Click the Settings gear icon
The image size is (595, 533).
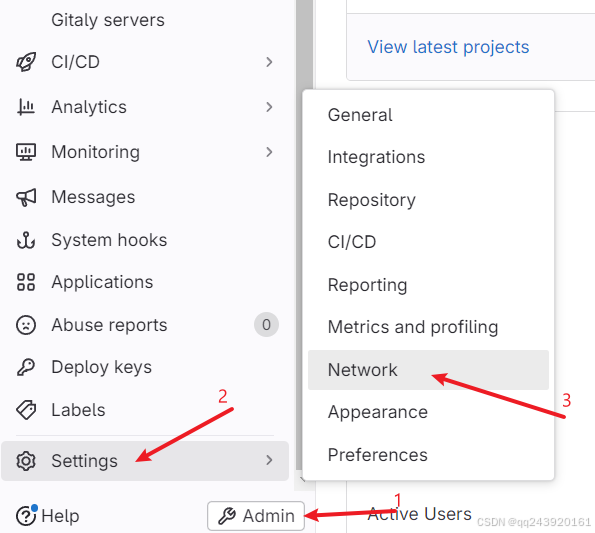[x=26, y=461]
